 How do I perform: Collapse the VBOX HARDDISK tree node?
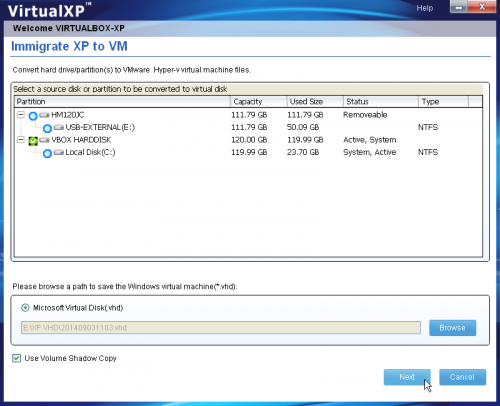(21, 140)
